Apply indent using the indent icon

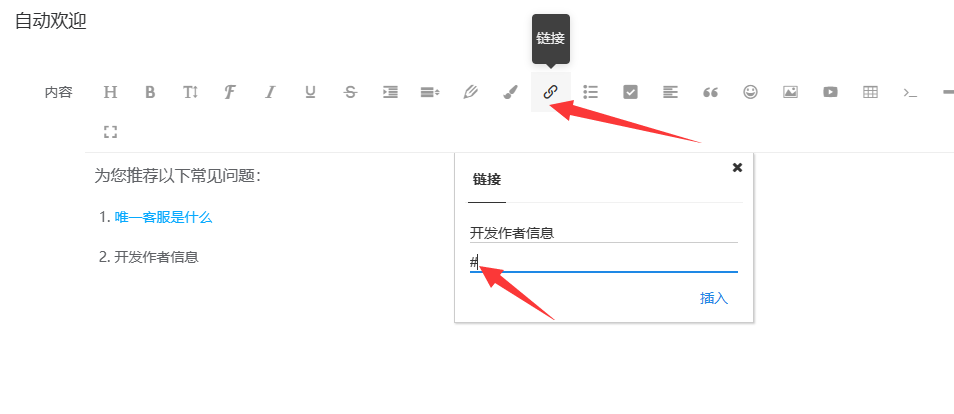(390, 92)
